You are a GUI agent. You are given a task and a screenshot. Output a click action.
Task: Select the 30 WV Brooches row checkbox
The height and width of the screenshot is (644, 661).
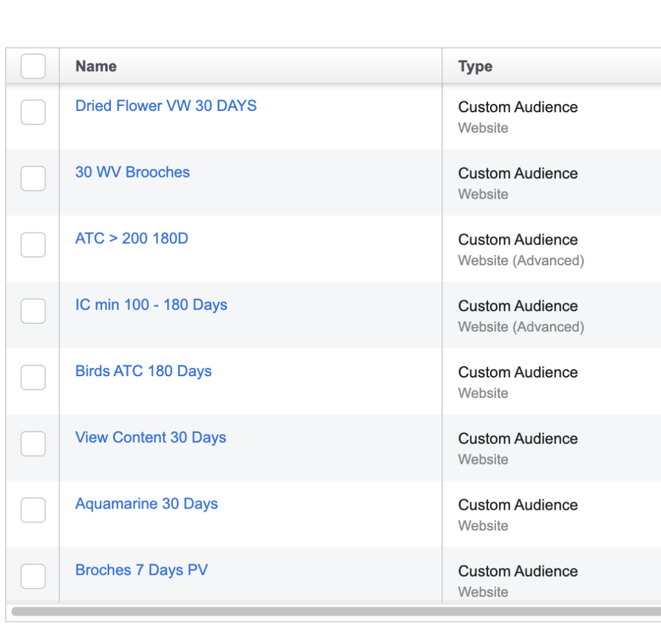[x=33, y=179]
